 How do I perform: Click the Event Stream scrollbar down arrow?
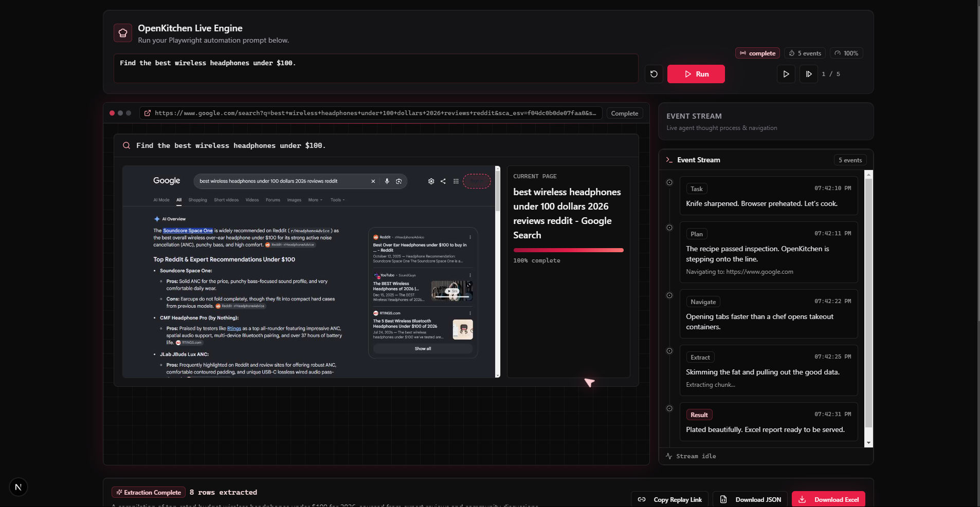(868, 443)
